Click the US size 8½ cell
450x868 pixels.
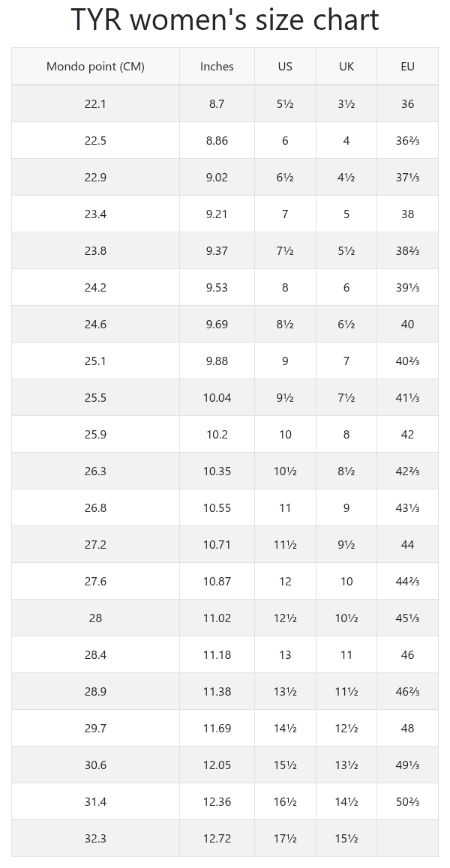tap(285, 325)
